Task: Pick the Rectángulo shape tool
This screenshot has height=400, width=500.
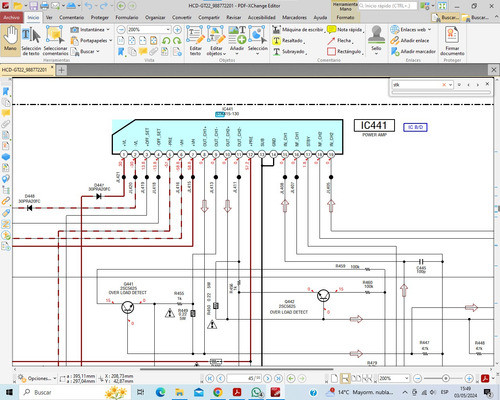Action: [345, 52]
